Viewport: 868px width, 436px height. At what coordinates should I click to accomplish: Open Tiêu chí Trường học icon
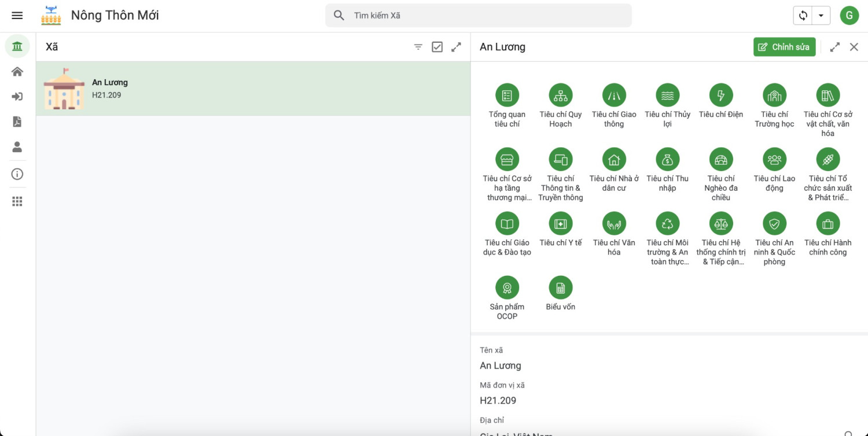(x=774, y=95)
